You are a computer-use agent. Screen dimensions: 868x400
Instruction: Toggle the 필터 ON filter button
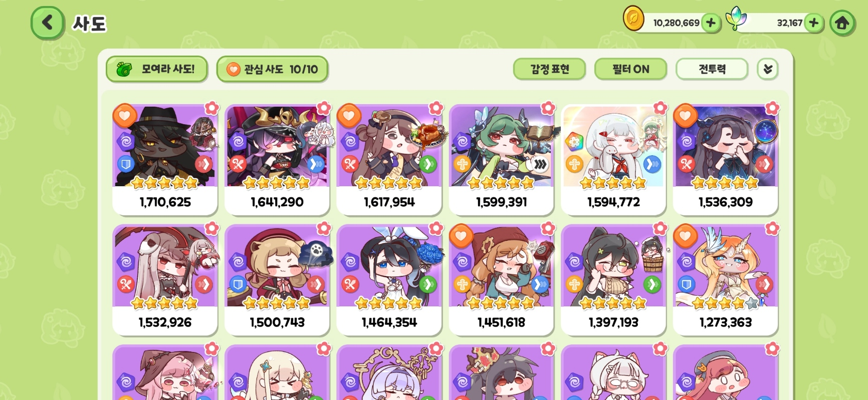point(630,69)
